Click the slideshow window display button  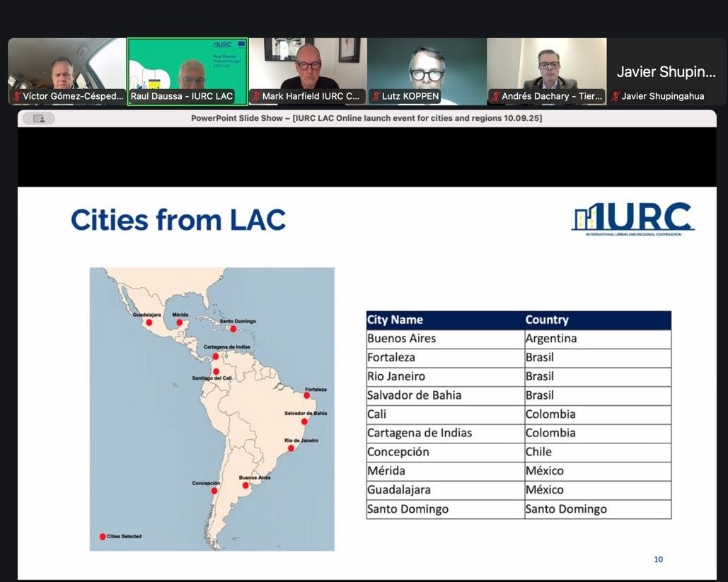tap(38, 119)
